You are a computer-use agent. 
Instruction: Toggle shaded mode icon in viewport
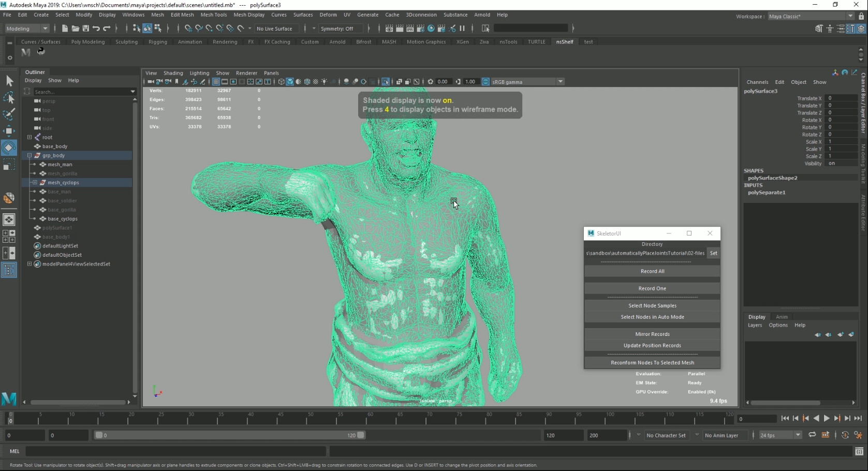(290, 81)
